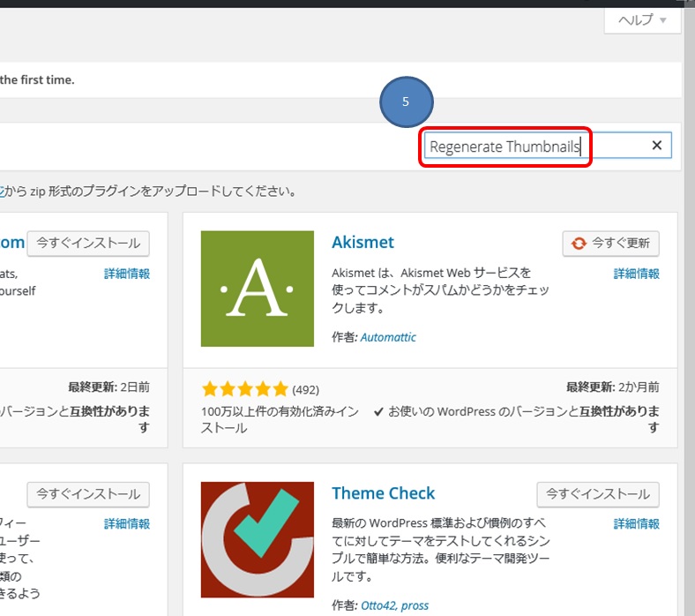Open 詳細情報 on the card left of Theme Check
This screenshot has width=695, height=616.
click(x=126, y=524)
